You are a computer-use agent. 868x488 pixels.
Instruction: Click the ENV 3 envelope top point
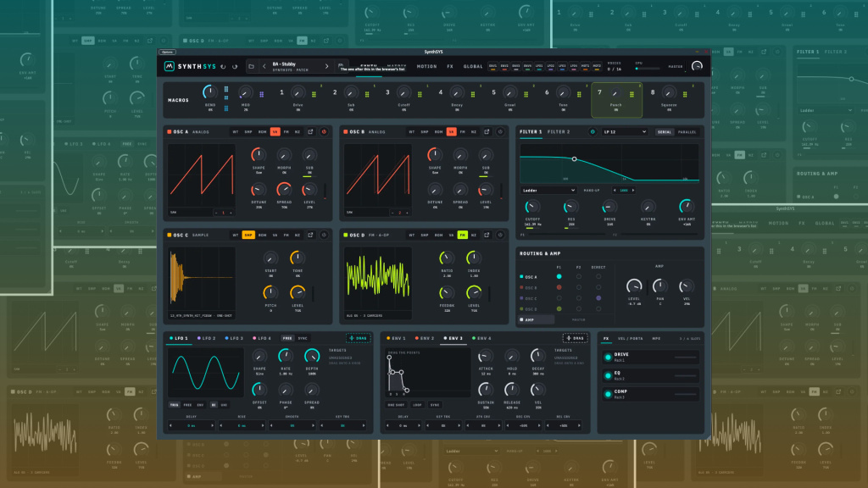(389, 358)
